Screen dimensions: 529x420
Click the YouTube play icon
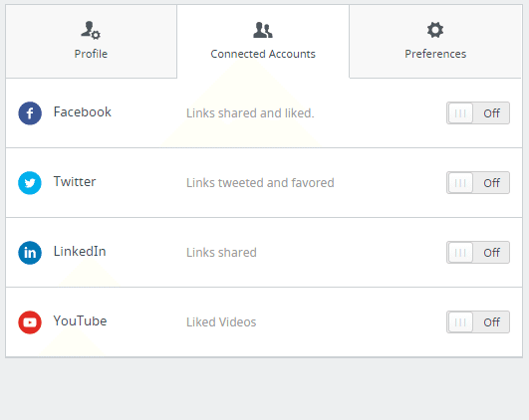coord(30,322)
